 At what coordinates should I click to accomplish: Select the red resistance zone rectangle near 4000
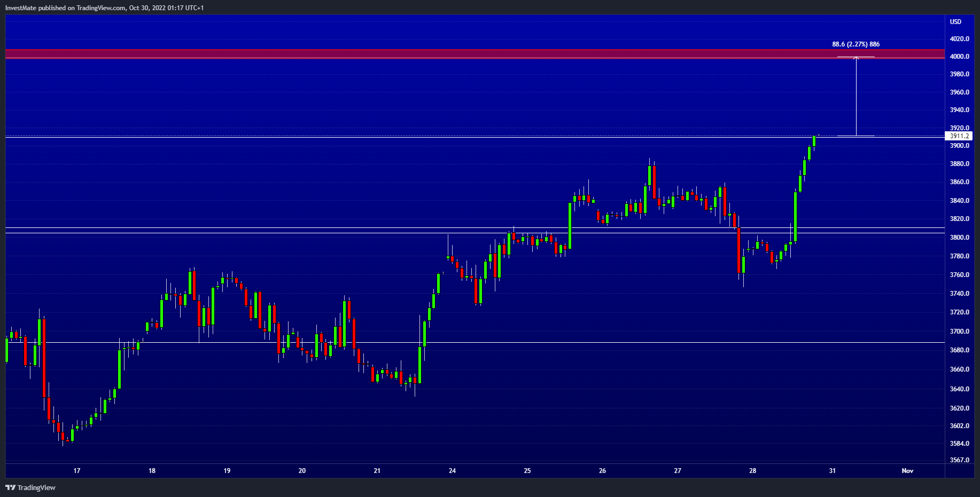tap(475, 54)
